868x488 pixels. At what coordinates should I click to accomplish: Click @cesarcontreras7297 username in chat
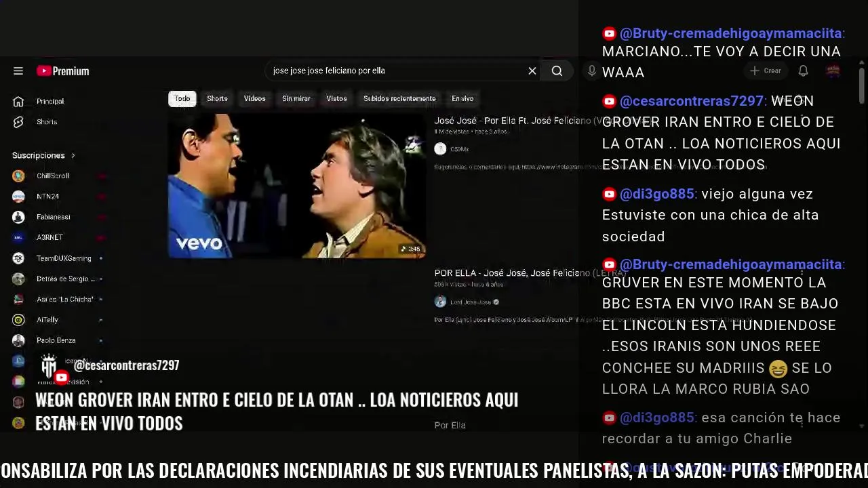(692, 101)
